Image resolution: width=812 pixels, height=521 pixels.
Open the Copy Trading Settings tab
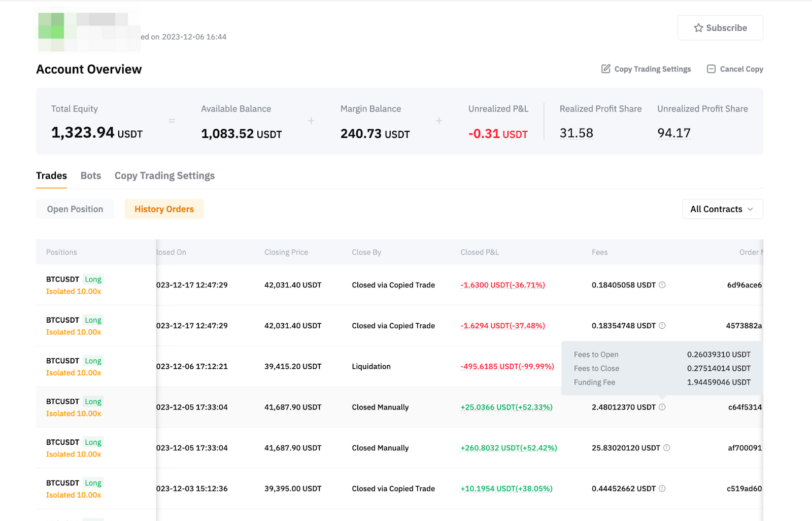[164, 176]
